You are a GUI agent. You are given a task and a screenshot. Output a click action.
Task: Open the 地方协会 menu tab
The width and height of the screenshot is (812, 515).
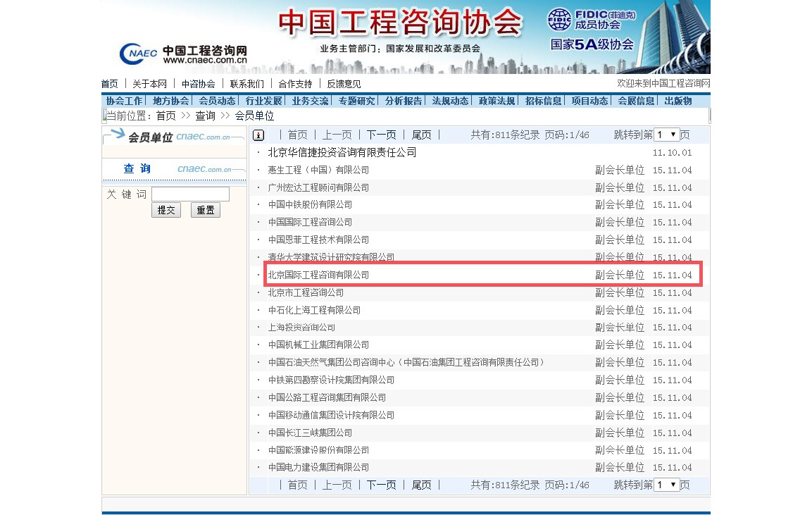click(x=171, y=101)
